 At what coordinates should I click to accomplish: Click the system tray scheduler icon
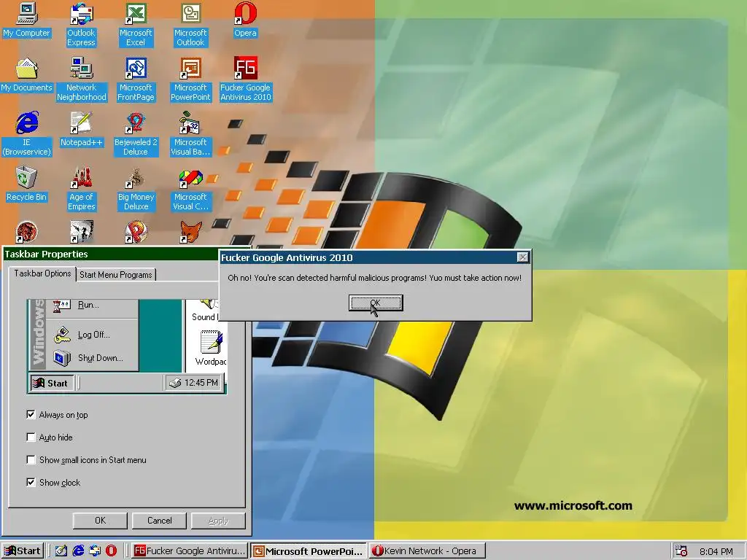pos(681,551)
